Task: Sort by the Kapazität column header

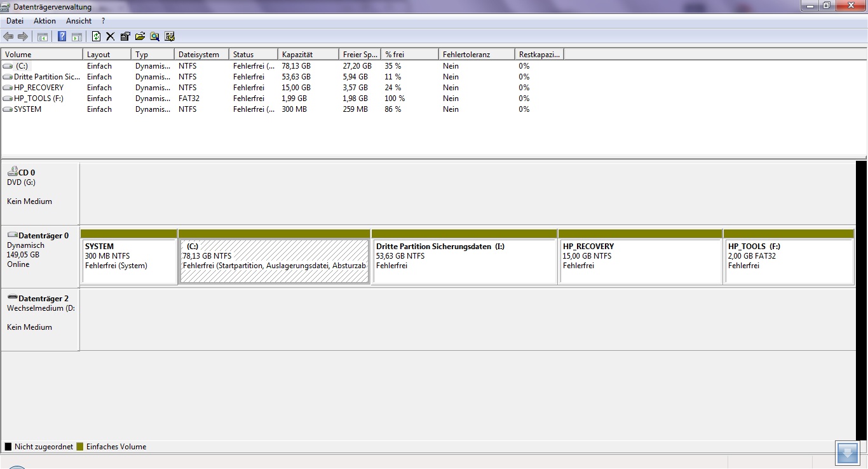Action: pos(308,55)
